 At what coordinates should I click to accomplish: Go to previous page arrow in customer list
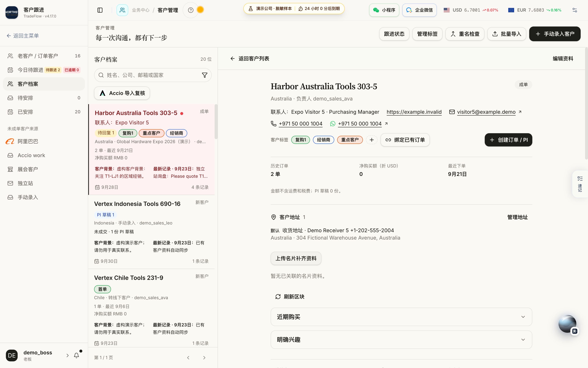[x=188, y=358]
